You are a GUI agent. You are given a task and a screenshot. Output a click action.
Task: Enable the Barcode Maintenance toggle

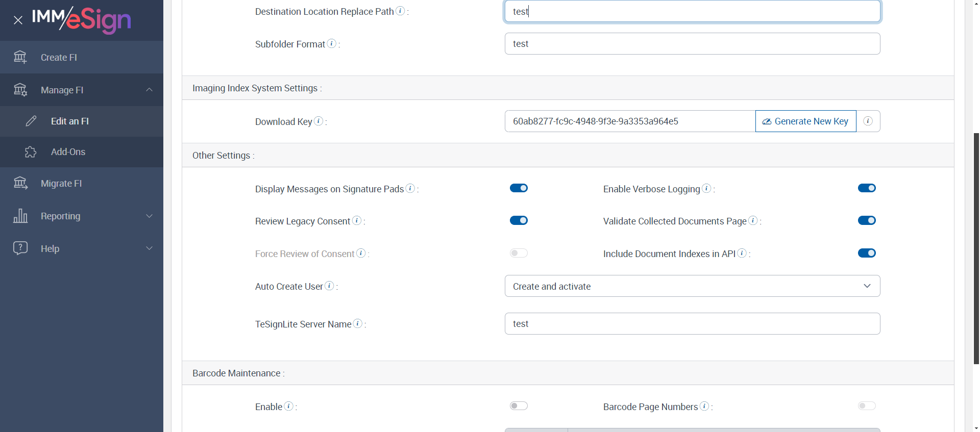click(519, 406)
